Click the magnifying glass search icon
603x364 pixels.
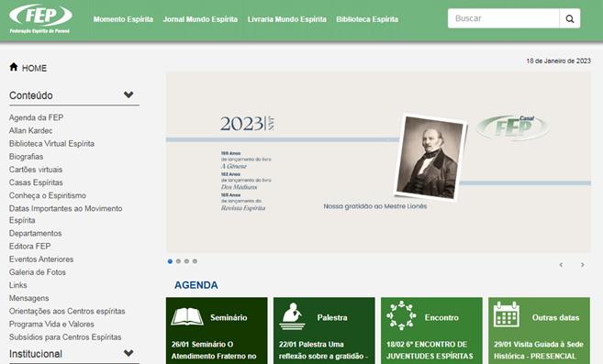tap(570, 18)
